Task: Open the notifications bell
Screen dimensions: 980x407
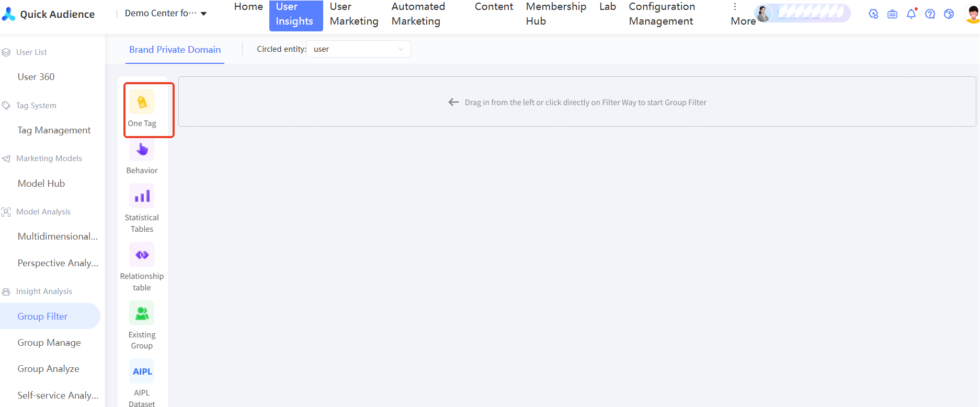Action: 911,14
